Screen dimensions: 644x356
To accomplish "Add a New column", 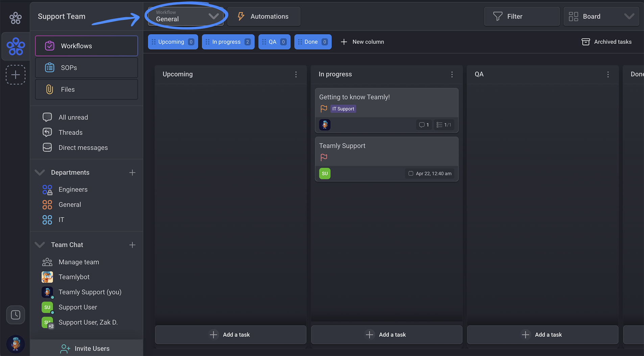I will tap(362, 42).
